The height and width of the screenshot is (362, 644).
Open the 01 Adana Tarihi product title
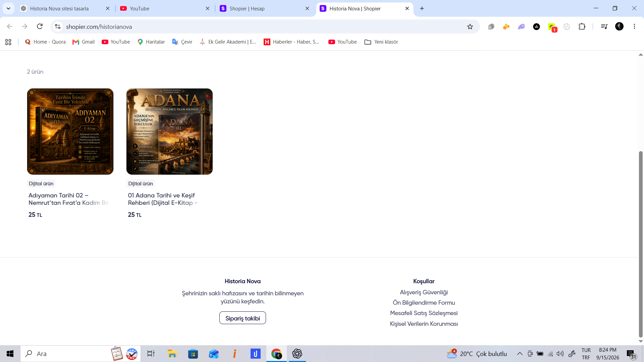[163, 199]
